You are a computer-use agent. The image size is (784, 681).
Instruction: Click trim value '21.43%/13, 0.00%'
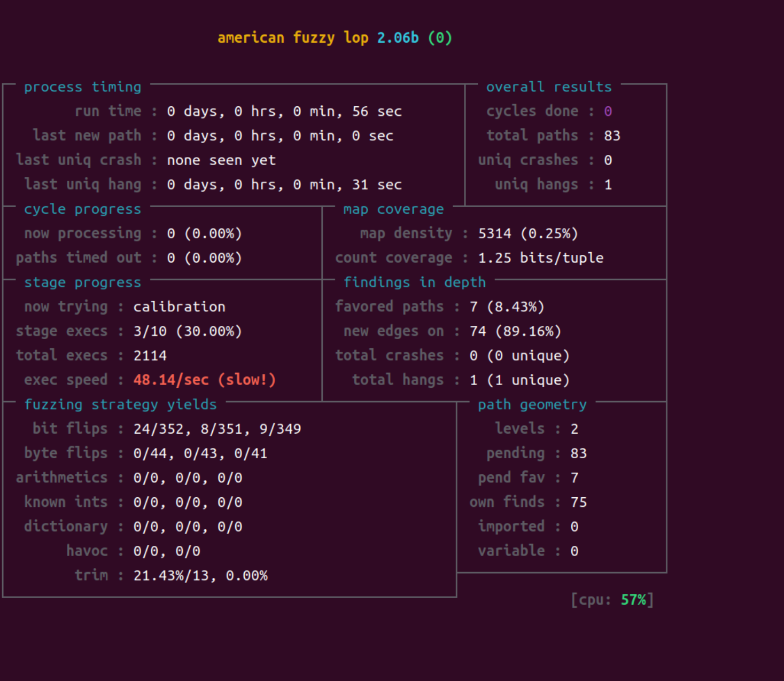pos(200,575)
